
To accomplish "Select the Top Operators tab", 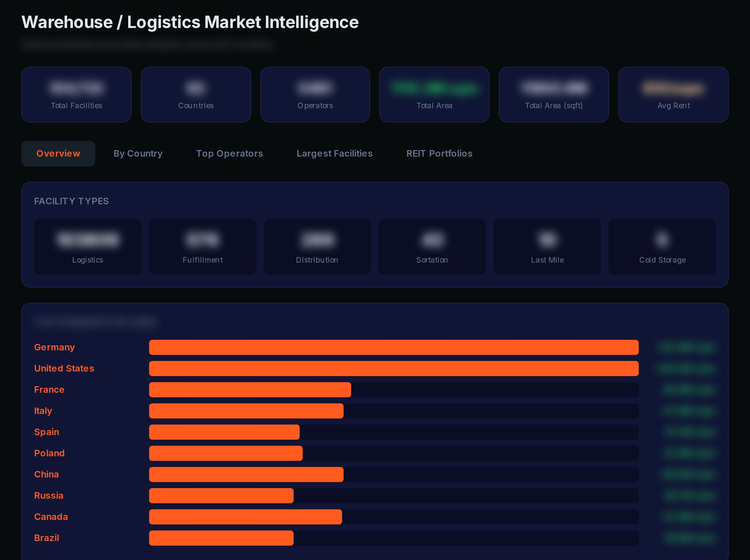I will tap(229, 154).
